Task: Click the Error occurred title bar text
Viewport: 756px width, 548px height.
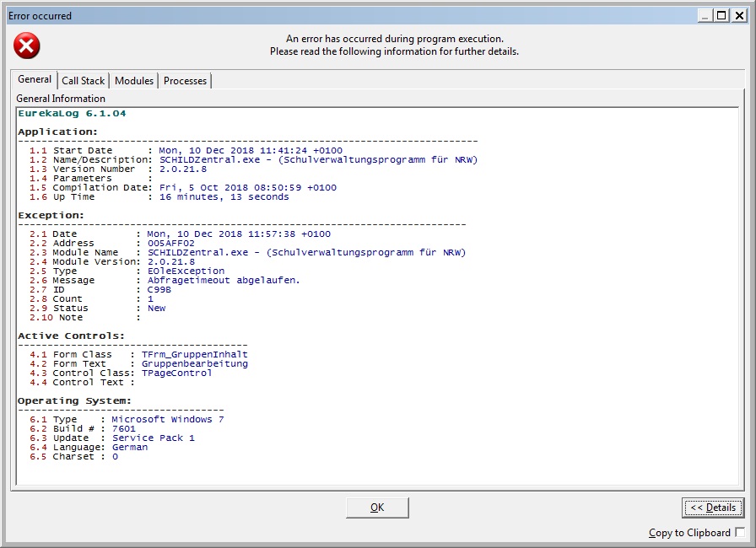Action: tap(40, 16)
